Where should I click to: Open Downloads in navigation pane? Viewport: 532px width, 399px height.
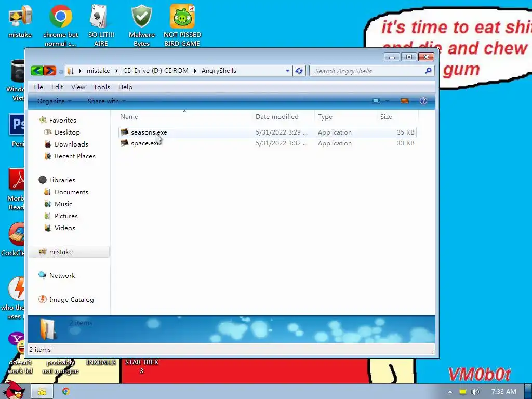click(x=71, y=144)
